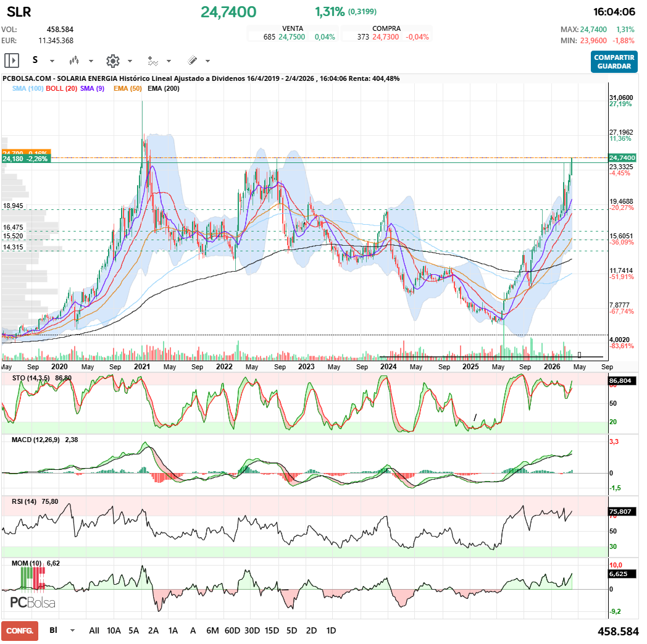Click the SMA (9) indicator label
The width and height of the screenshot is (647, 644).
click(93, 88)
